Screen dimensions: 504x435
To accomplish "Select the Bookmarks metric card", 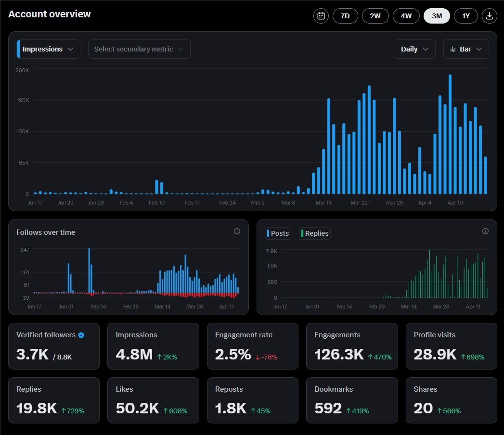I will coord(352,400).
